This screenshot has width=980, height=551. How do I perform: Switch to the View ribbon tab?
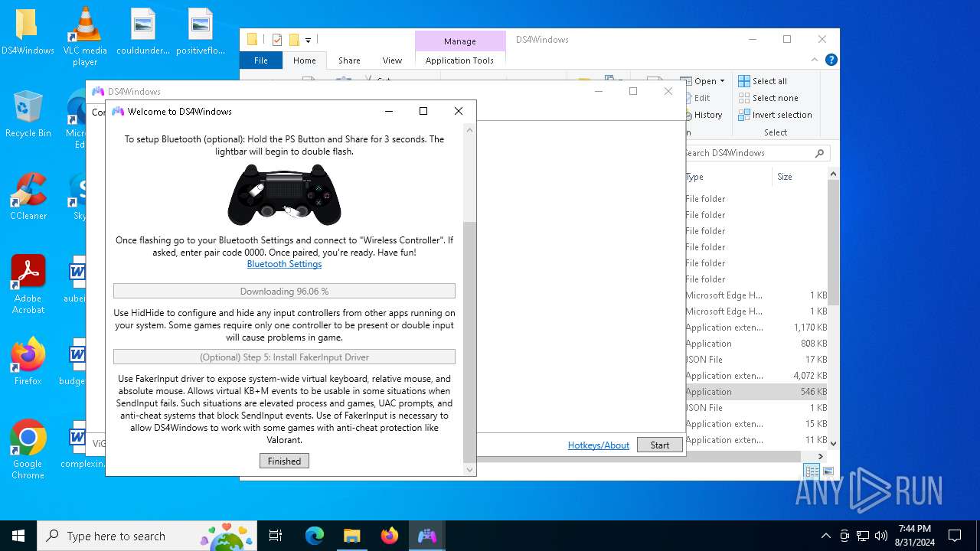coord(392,60)
